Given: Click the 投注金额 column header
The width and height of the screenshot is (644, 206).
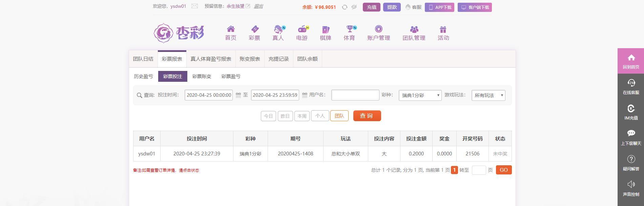Looking at the screenshot, I should click(416, 138).
